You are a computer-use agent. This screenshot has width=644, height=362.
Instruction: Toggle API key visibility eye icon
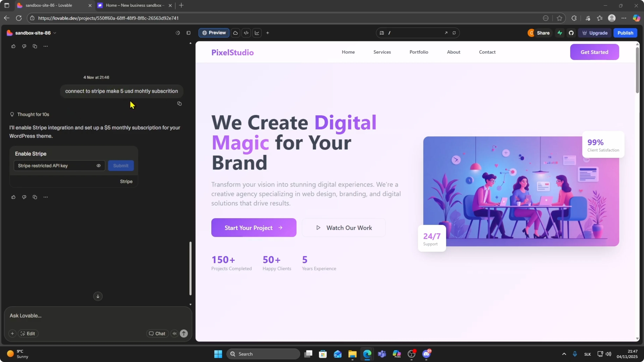coord(99,166)
